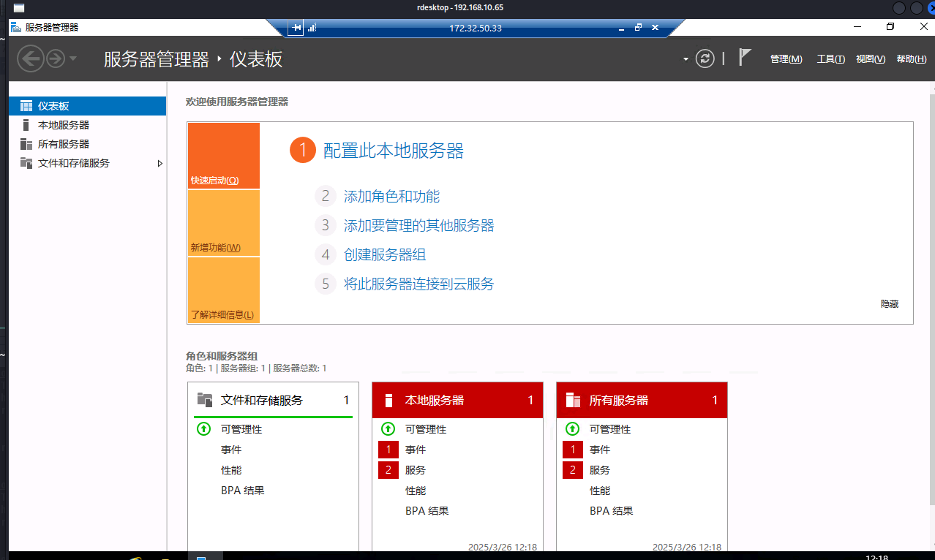The width and height of the screenshot is (935, 560).
Task: Click the 仪表板 dashboard icon in sidebar
Action: click(26, 106)
